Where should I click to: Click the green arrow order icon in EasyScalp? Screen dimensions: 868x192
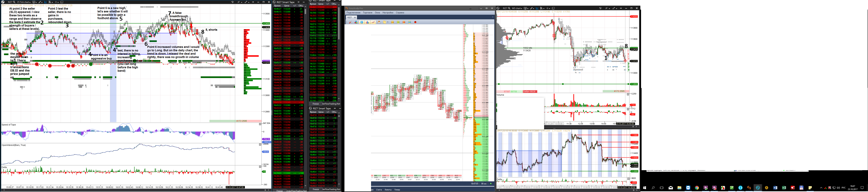tap(398, 22)
